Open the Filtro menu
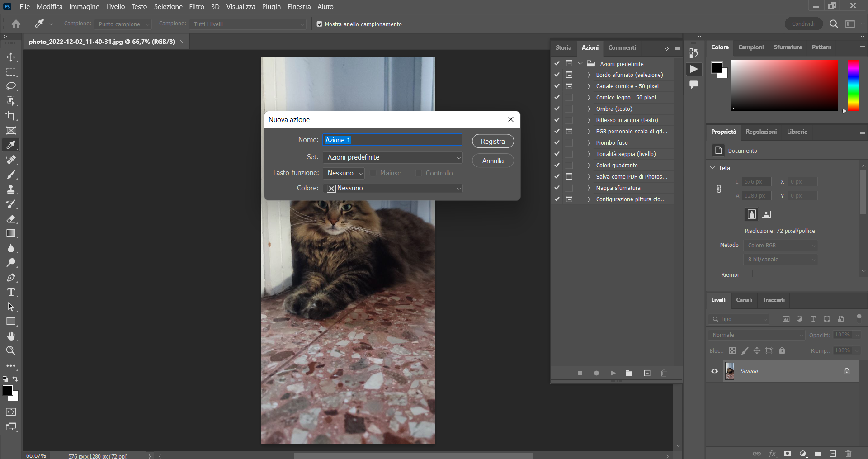The width and height of the screenshot is (868, 459). pyautogui.click(x=196, y=6)
